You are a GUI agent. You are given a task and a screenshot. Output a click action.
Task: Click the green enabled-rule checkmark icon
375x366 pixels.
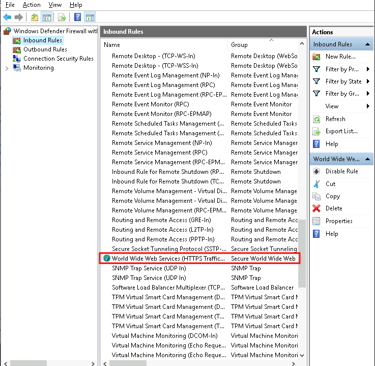click(107, 258)
